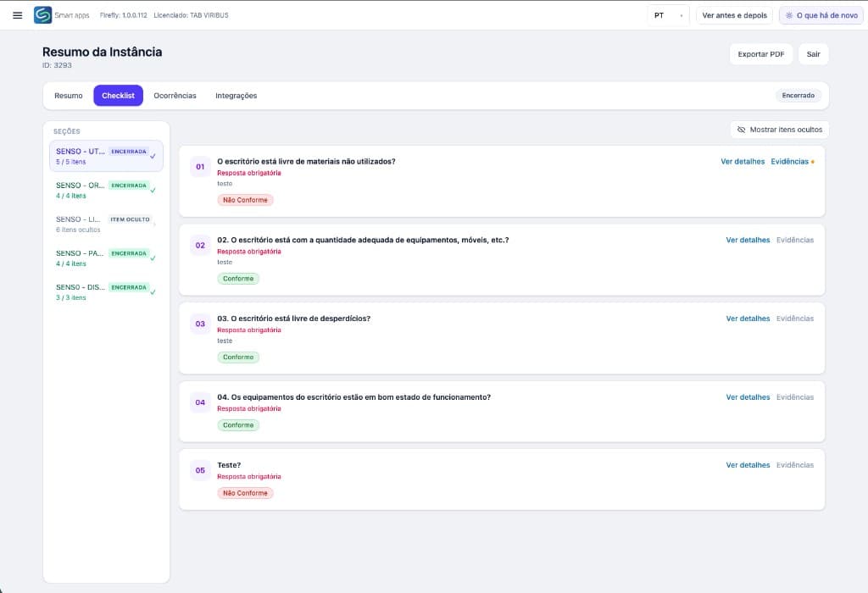Click Firefly: 1.0.0.112 version text
The width and height of the screenshot is (868, 593).
point(124,15)
